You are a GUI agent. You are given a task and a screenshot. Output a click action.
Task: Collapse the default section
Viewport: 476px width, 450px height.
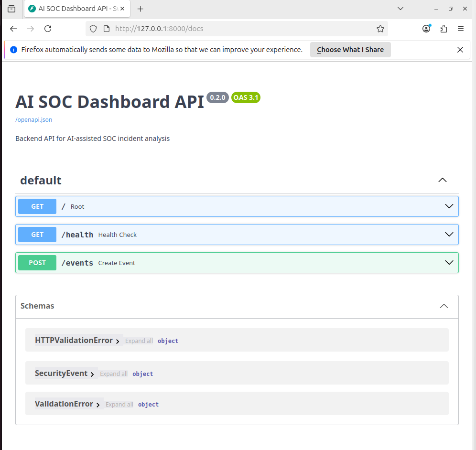(442, 180)
